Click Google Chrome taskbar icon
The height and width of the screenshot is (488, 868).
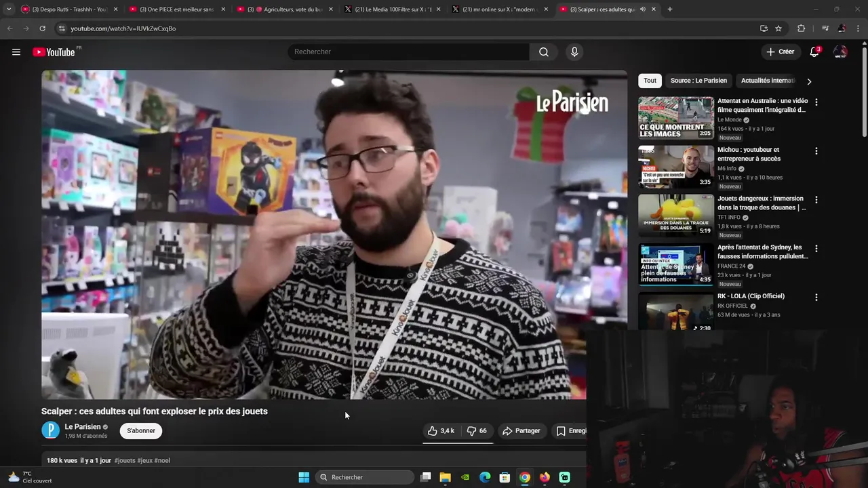[525, 477]
